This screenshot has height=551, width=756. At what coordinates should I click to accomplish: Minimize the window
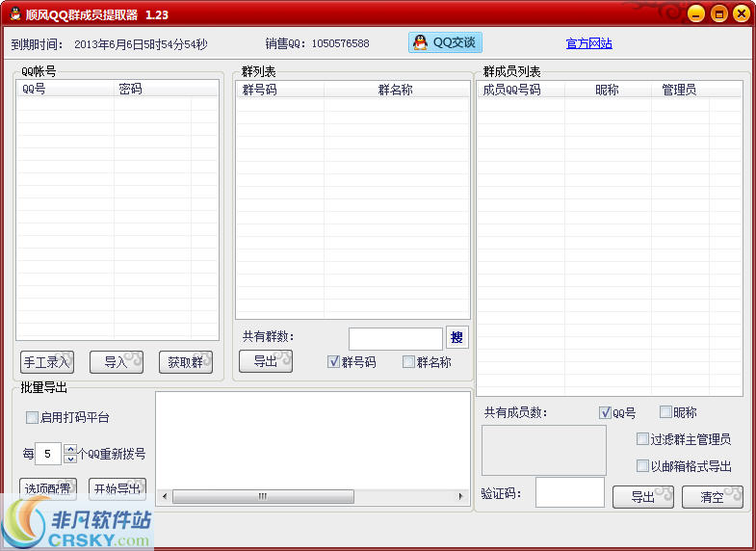tap(695, 13)
